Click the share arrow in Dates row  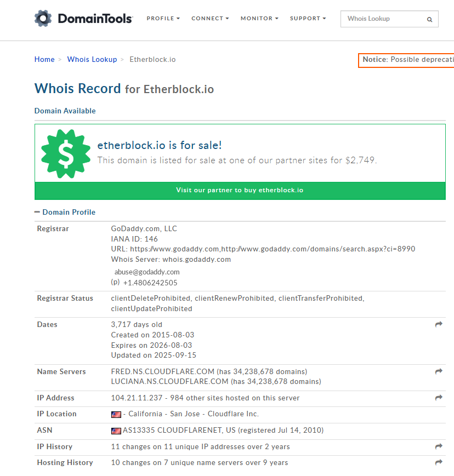click(x=439, y=324)
